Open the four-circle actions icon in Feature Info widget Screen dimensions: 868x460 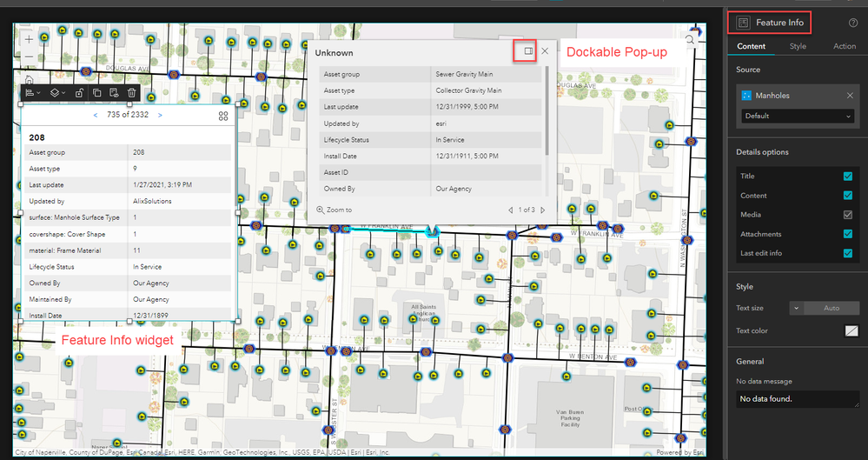click(x=223, y=116)
